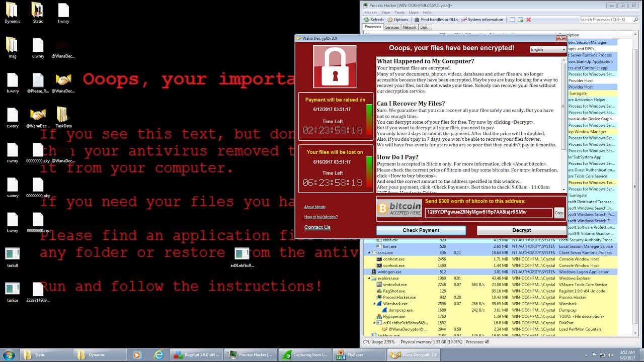Open the TaskData folder on the desktop
This screenshot has height=362, width=644.
coord(63,118)
